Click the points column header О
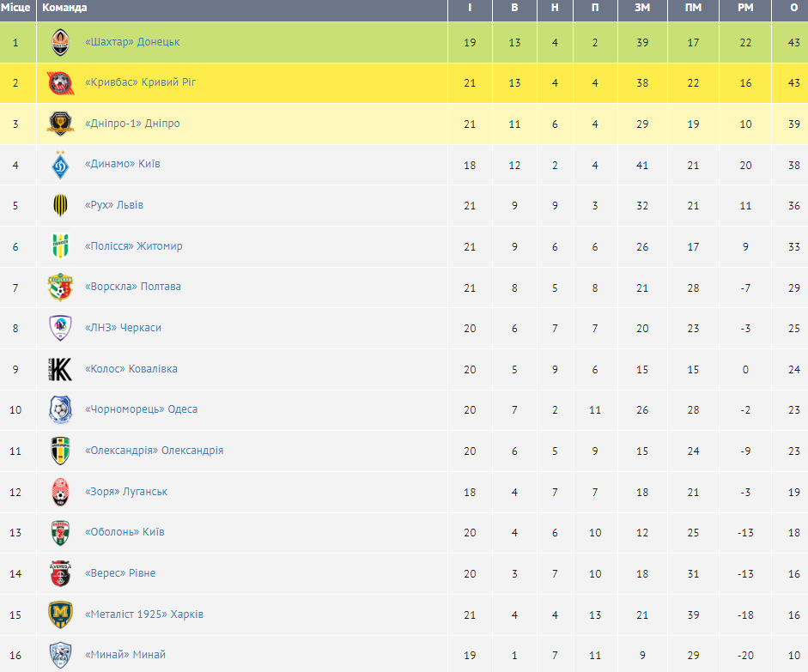The image size is (808, 672). click(x=793, y=8)
